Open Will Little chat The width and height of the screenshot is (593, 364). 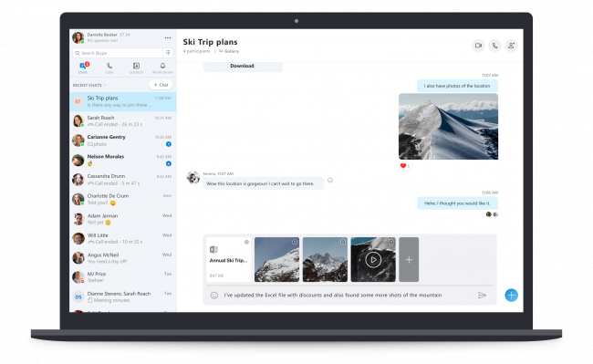tap(123, 239)
